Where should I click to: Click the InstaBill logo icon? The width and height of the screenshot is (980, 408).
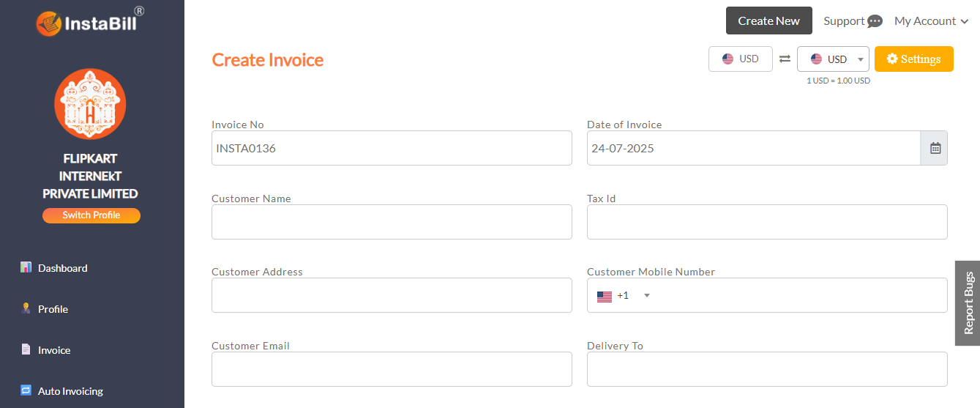[x=50, y=23]
